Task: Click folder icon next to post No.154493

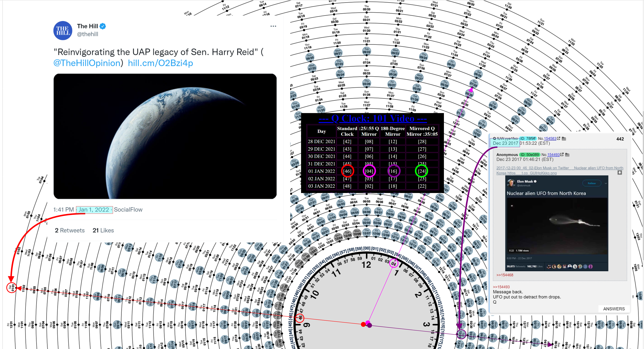Action: pos(568,155)
